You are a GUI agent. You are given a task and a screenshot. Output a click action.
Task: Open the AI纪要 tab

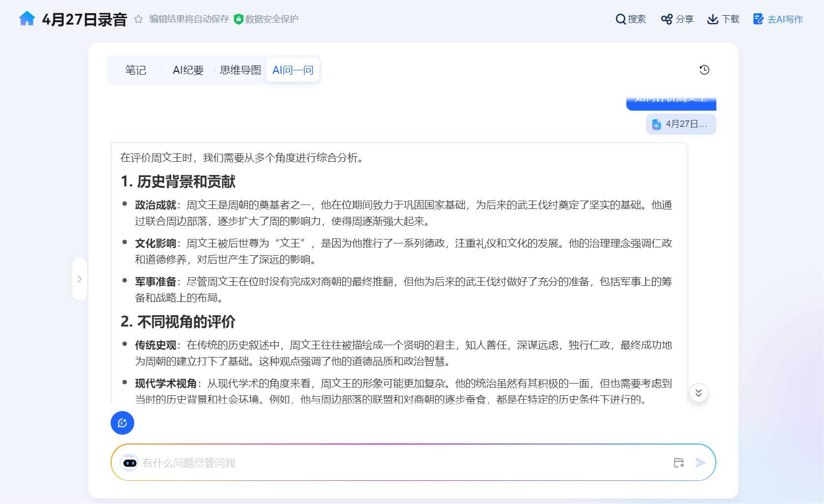point(188,70)
